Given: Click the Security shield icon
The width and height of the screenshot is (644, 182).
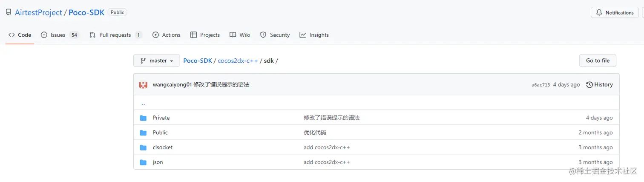Looking at the screenshot, I should 263,35.
